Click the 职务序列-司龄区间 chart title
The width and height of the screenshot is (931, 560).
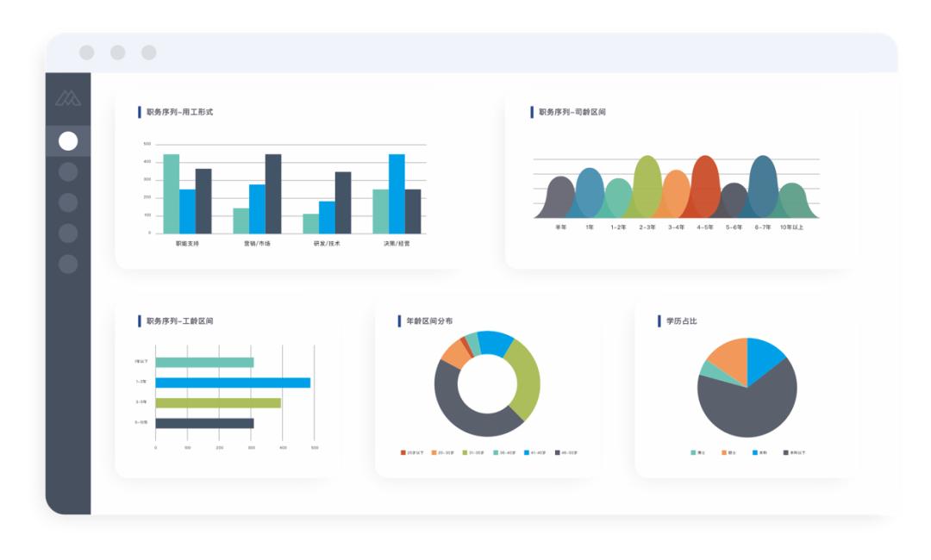572,112
